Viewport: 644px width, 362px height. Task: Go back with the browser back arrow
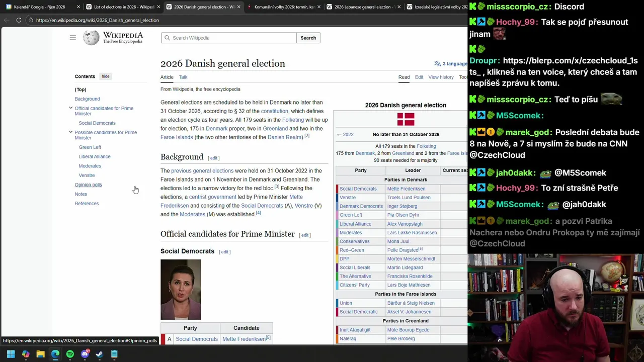7,20
